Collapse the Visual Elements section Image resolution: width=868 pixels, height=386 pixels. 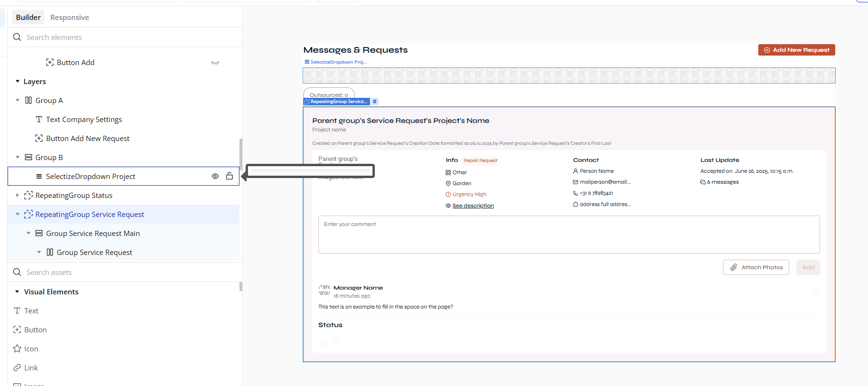[17, 292]
